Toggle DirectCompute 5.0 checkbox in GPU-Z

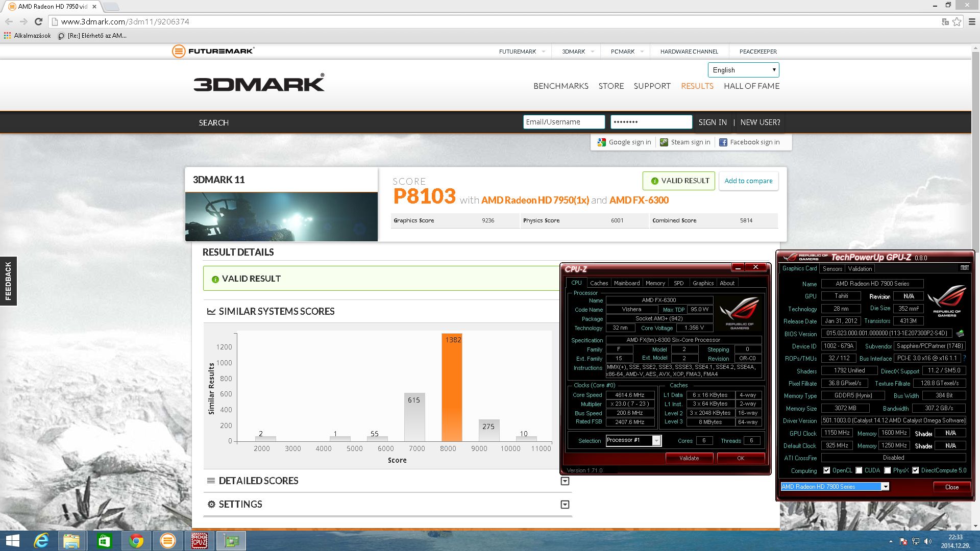(x=915, y=470)
